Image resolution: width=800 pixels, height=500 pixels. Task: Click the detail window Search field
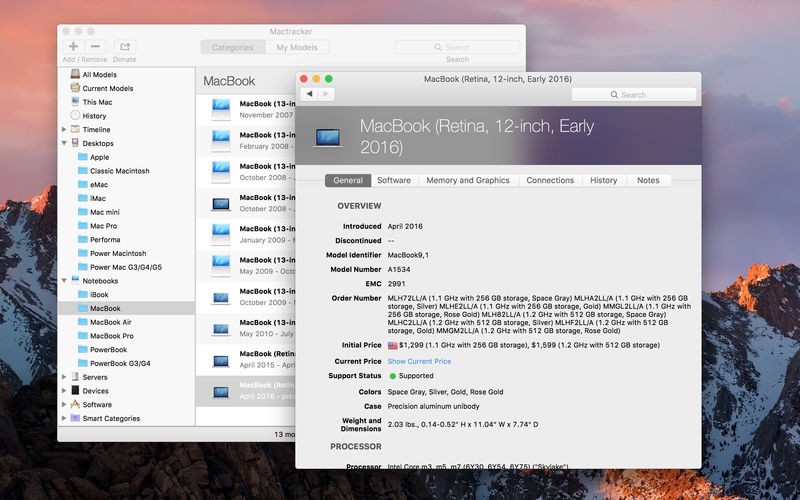pos(634,95)
